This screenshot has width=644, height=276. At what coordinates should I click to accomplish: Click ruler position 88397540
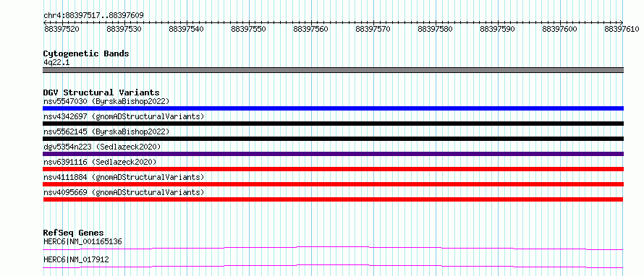[187, 29]
